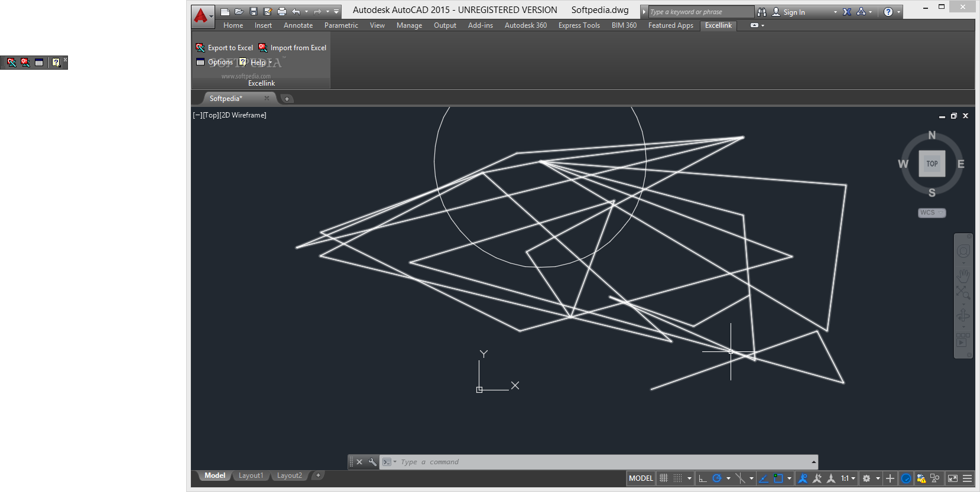
Task: Expand Polar Tracking angle dropdown arrow
Action: 728,478
